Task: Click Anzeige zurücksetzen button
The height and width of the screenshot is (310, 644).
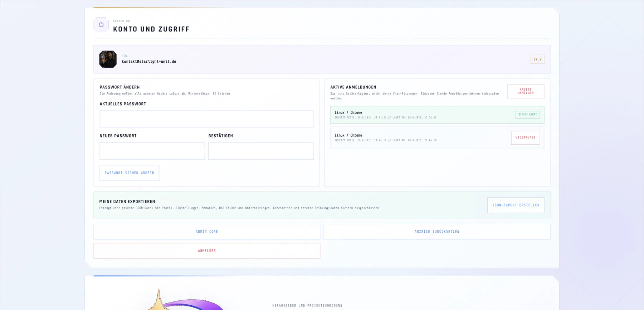Action: pyautogui.click(x=437, y=232)
